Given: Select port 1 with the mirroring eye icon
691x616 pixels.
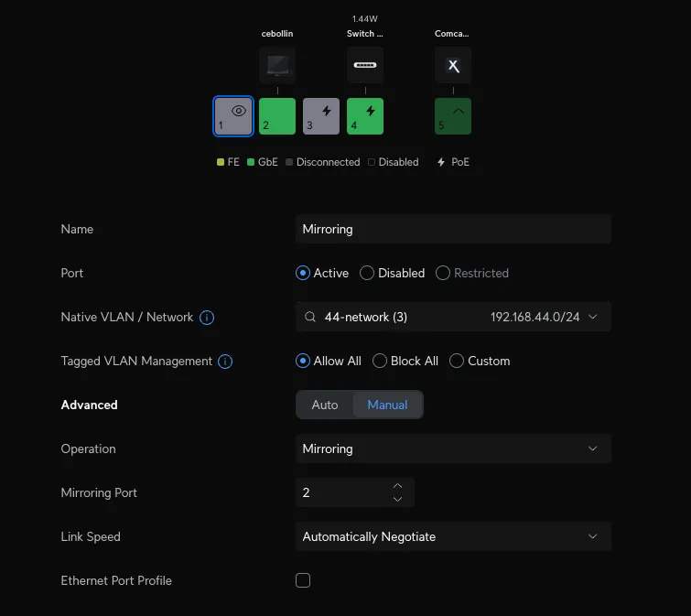Looking at the screenshot, I should 233,116.
